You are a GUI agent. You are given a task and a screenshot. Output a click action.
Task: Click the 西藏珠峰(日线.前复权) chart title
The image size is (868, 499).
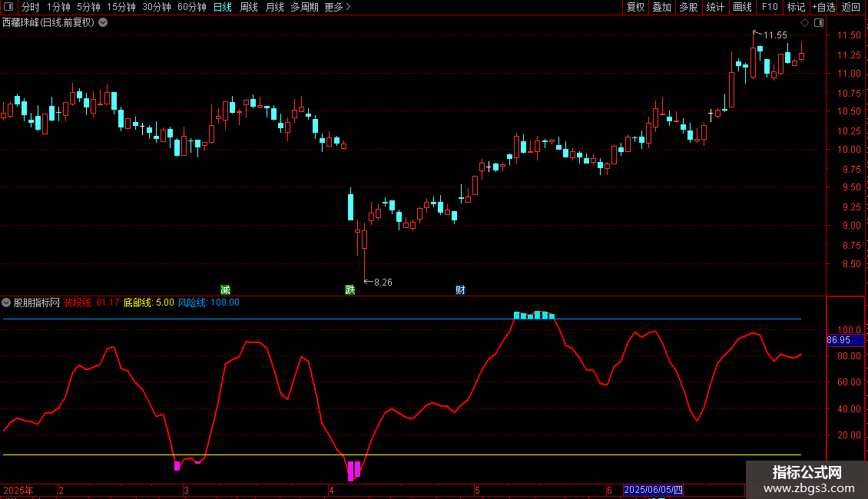click(48, 23)
